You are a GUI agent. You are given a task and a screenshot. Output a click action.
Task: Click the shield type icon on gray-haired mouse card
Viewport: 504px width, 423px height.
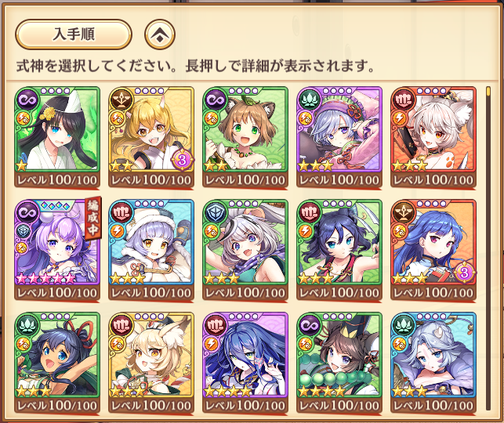click(x=216, y=212)
